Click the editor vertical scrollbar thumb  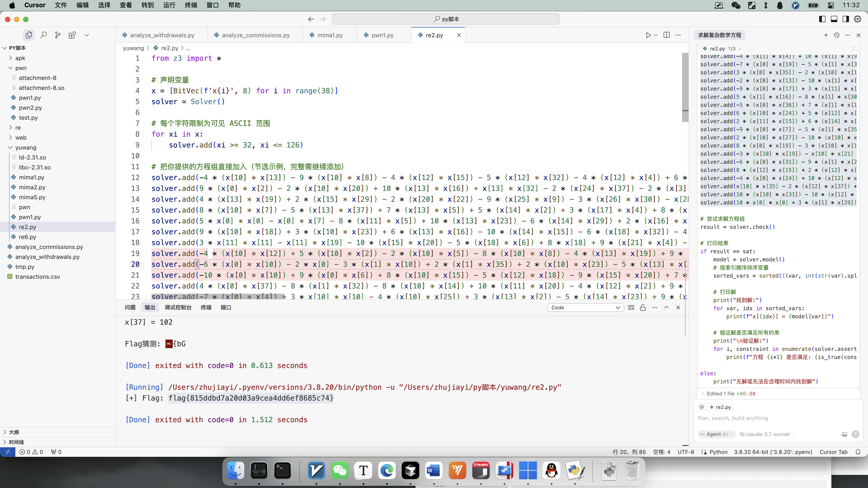click(685, 87)
